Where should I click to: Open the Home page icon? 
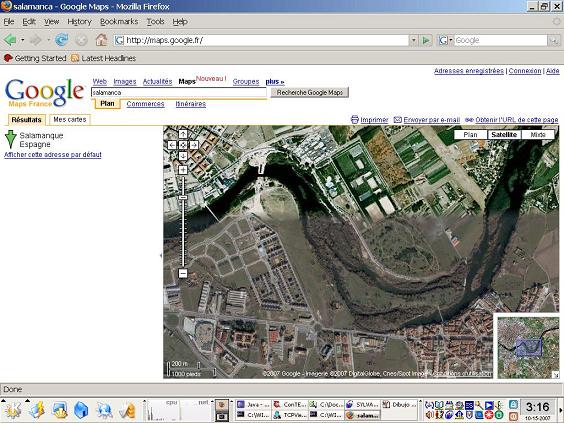click(x=101, y=40)
